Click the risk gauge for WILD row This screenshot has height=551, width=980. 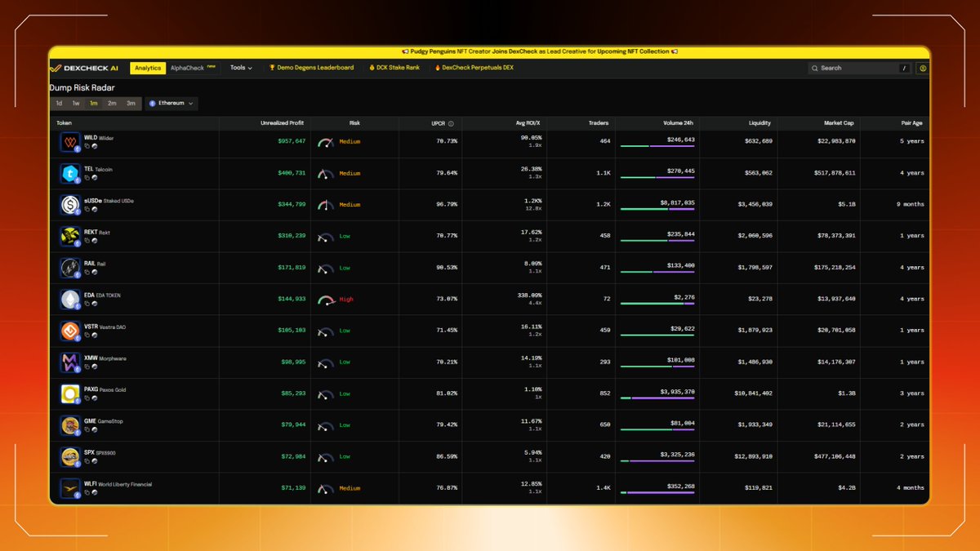326,142
